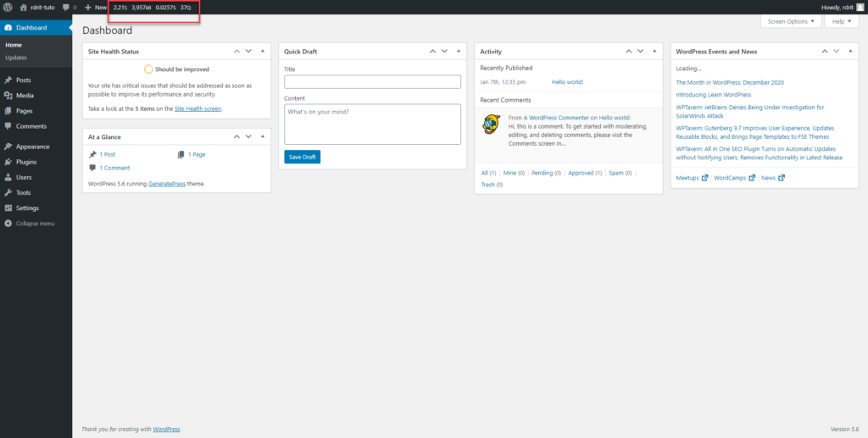Toggle the Quick Draft panel arrow
The height and width of the screenshot is (438, 868).
click(x=458, y=51)
